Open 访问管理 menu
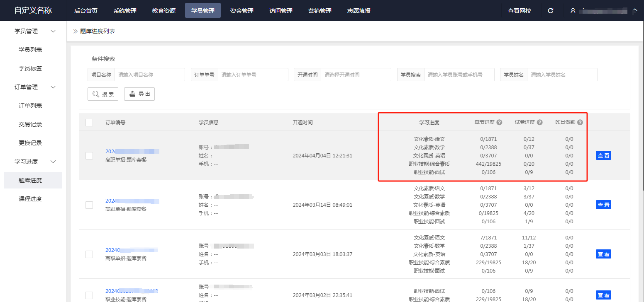This screenshot has width=644, height=302. point(281,11)
